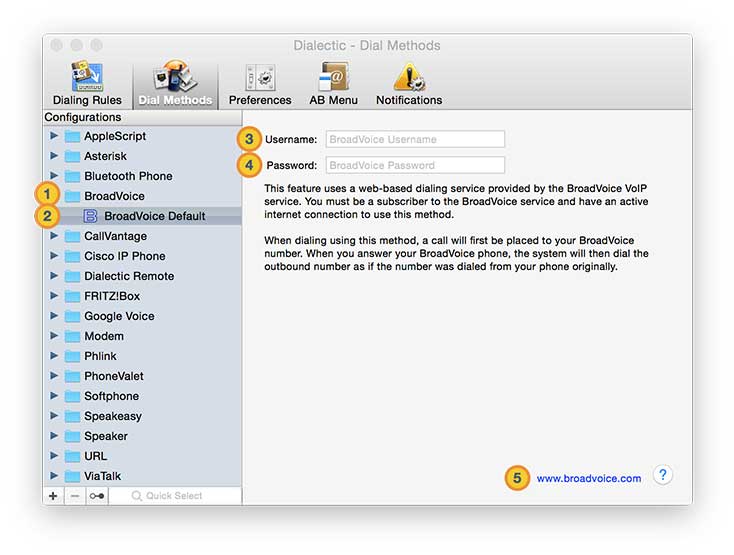Select the Google Voice row label
The height and width of the screenshot is (555, 734).
(119, 317)
